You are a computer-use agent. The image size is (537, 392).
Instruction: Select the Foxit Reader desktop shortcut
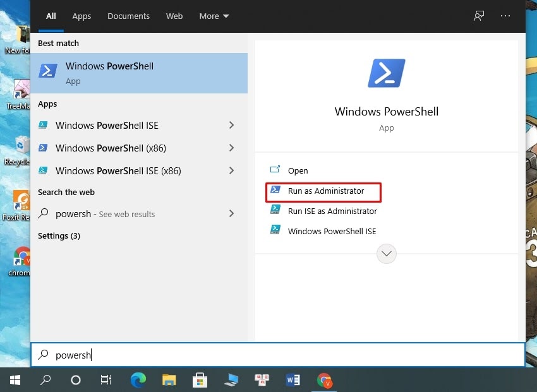[x=17, y=205]
